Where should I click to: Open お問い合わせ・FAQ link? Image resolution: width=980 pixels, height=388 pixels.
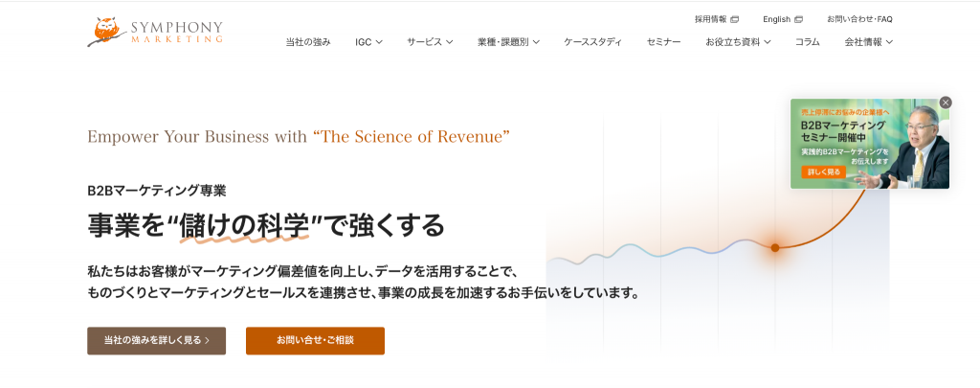(x=859, y=19)
